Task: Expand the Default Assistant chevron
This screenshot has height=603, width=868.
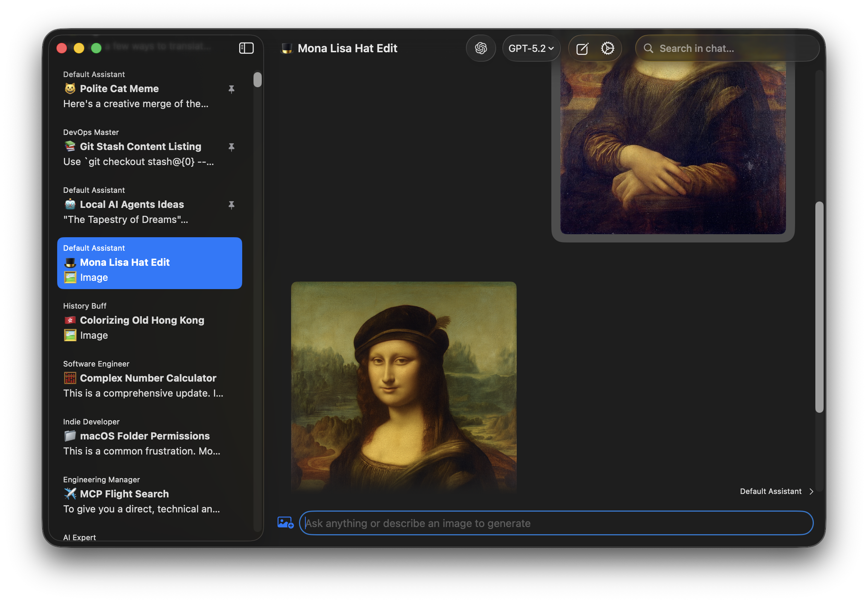Action: pyautogui.click(x=811, y=491)
